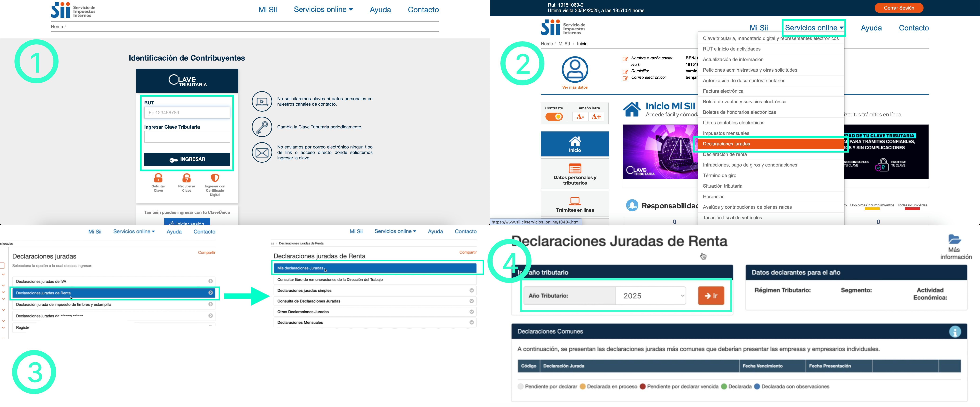Open the user profile avatar icon
The width and height of the screenshot is (980, 407).
575,70
